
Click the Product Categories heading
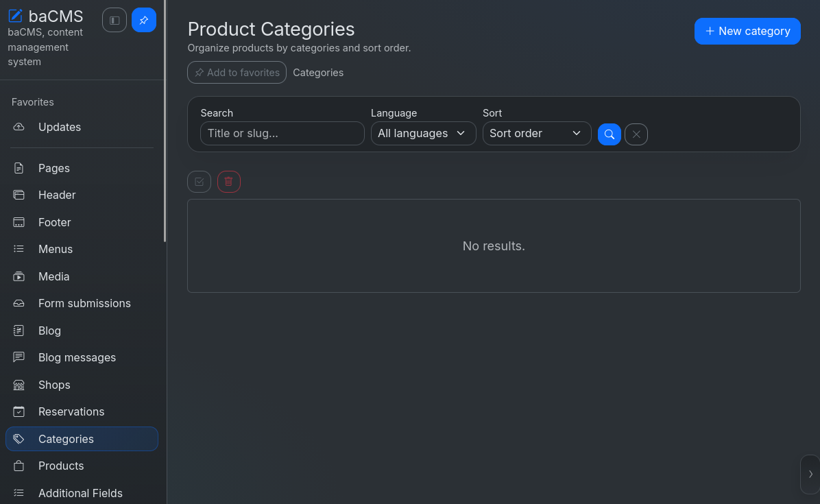tap(271, 29)
